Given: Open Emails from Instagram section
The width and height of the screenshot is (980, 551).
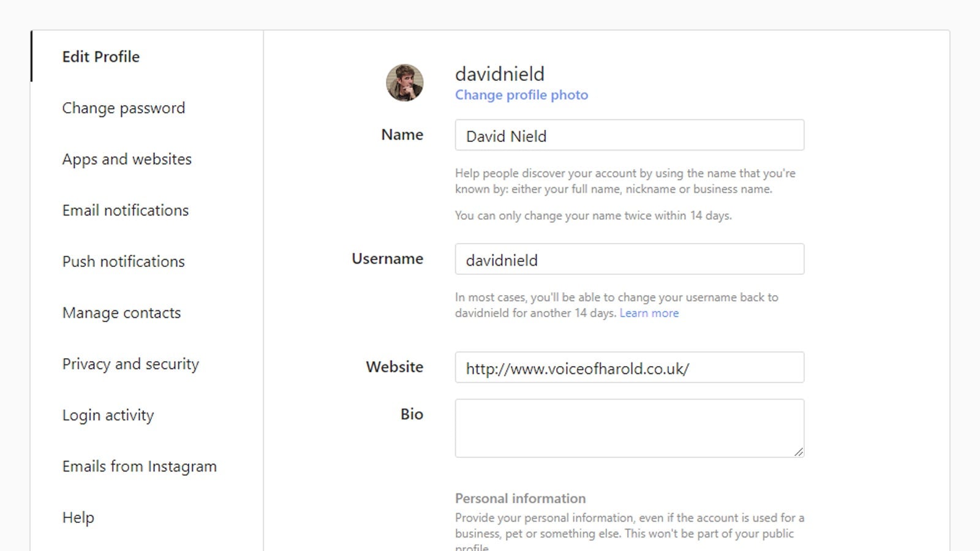Looking at the screenshot, I should click(x=139, y=467).
